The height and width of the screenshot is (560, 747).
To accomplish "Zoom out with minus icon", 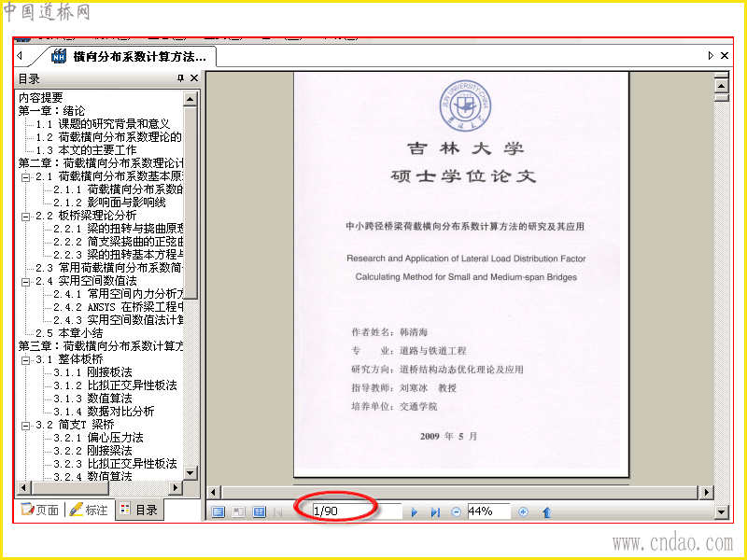I will click(x=456, y=511).
